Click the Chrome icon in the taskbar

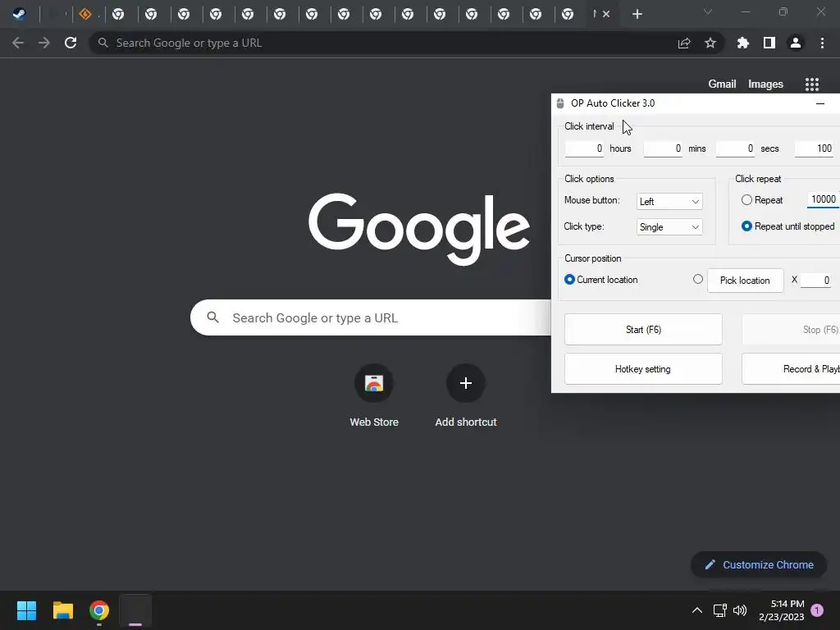(99, 610)
